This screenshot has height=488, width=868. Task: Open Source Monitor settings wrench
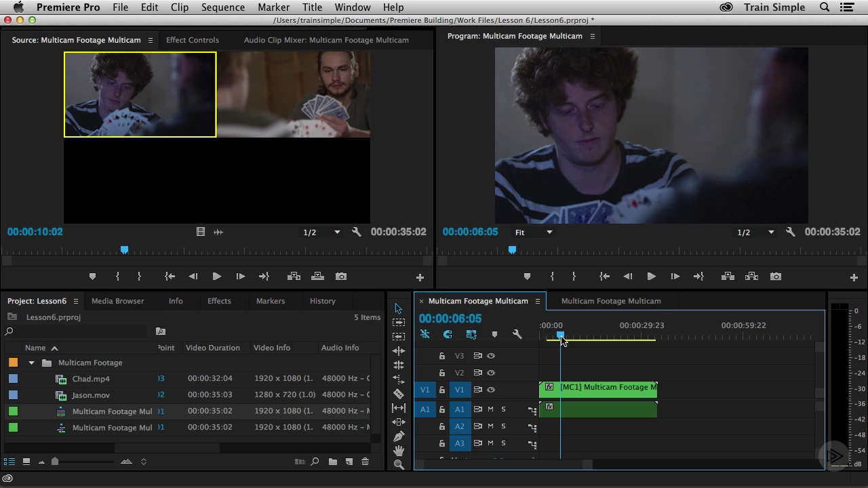(357, 232)
